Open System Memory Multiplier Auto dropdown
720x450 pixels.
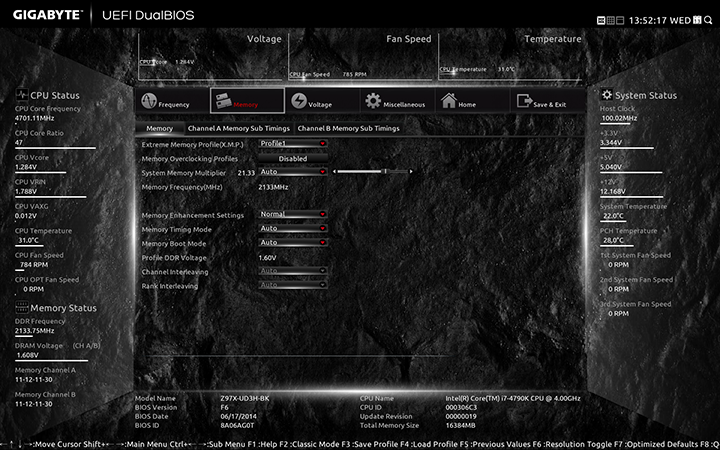(x=293, y=172)
